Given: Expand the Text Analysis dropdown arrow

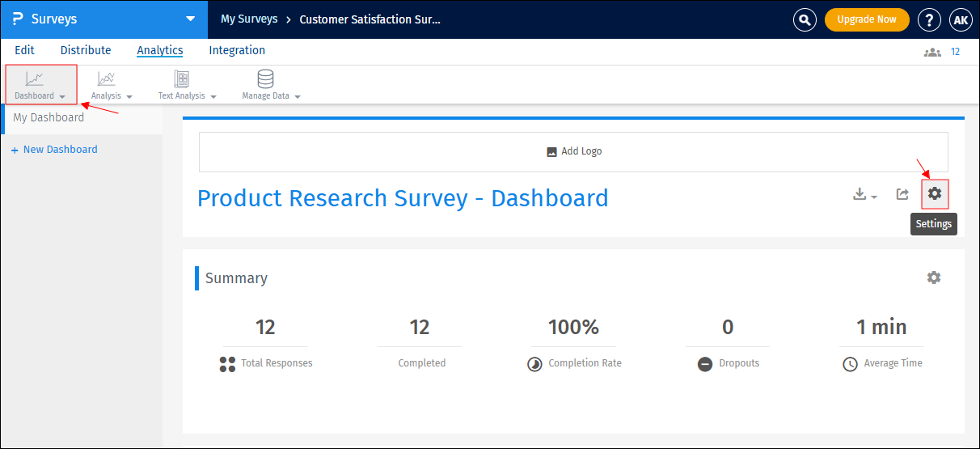Looking at the screenshot, I should (213, 96).
